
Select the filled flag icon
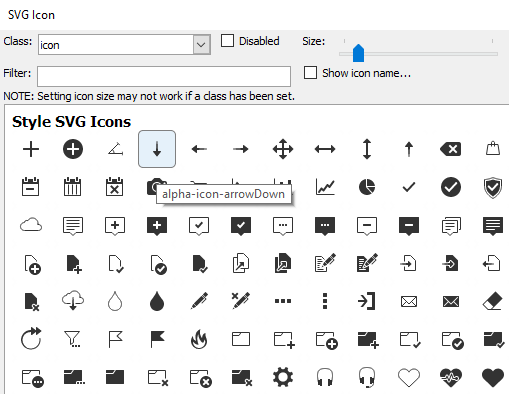click(158, 339)
